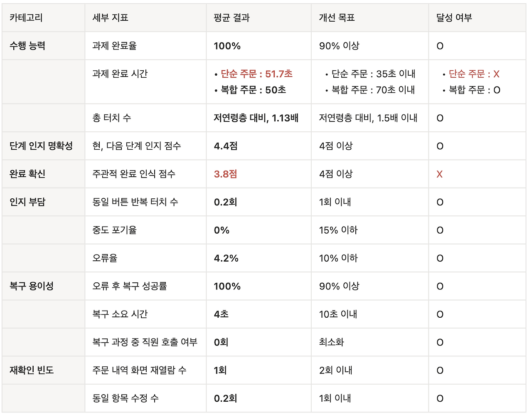Image resolution: width=532 pixels, height=415 pixels.
Task: Select the 수행 능력 category cell
Action: (43, 46)
